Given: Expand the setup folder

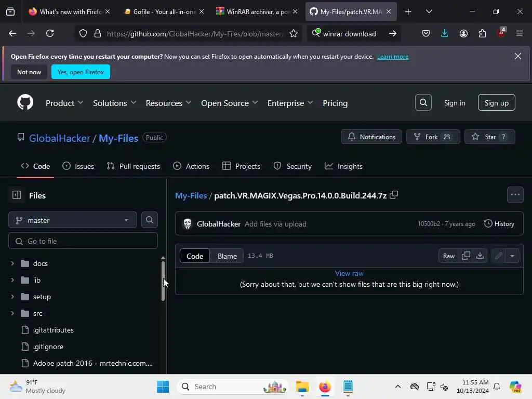Looking at the screenshot, I should pos(12,297).
